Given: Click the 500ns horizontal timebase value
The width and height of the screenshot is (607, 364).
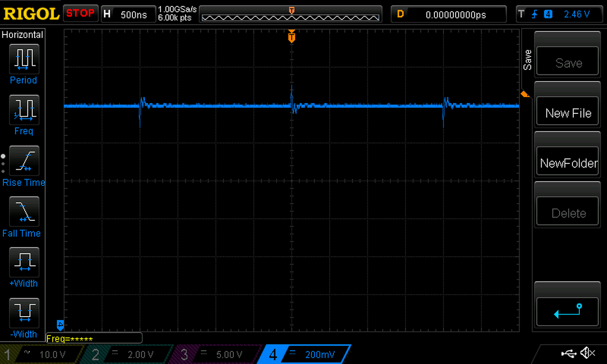Looking at the screenshot, I should (134, 14).
